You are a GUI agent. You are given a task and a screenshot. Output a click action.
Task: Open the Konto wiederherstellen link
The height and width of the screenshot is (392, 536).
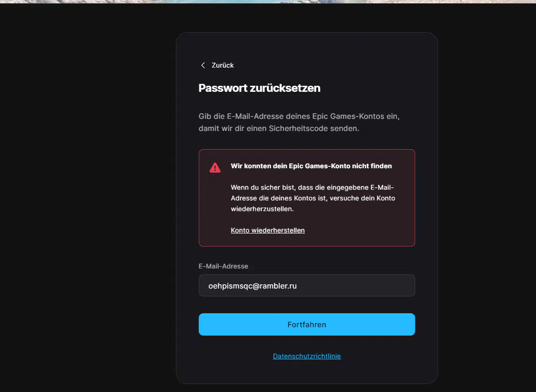(268, 230)
